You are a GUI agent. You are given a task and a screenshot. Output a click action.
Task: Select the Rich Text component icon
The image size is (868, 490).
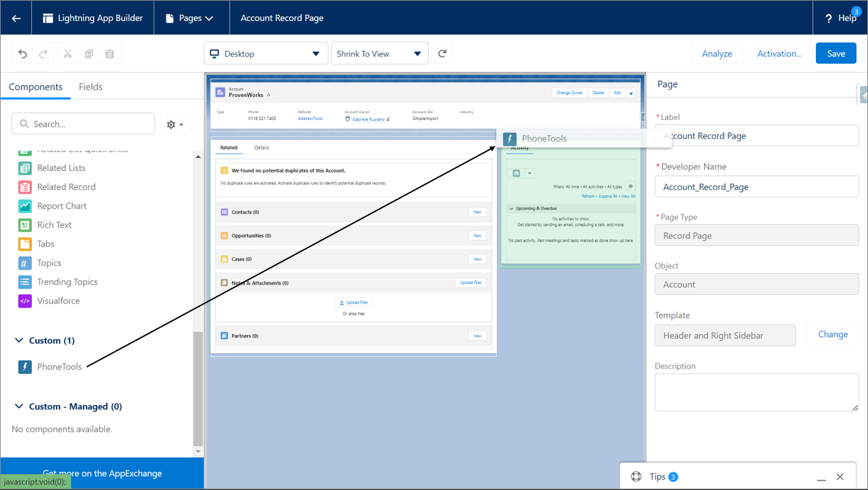25,224
